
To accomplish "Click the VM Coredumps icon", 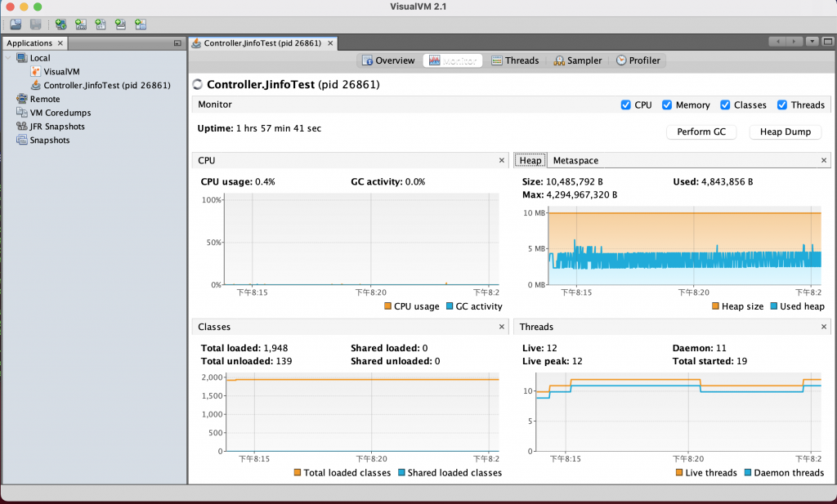I will 21,113.
